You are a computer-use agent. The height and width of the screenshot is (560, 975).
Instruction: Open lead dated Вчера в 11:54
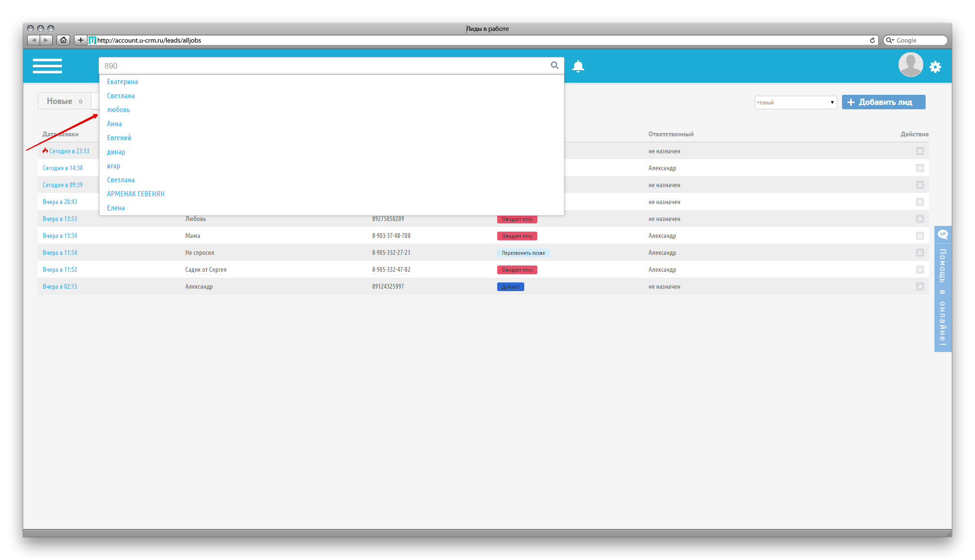click(x=60, y=253)
